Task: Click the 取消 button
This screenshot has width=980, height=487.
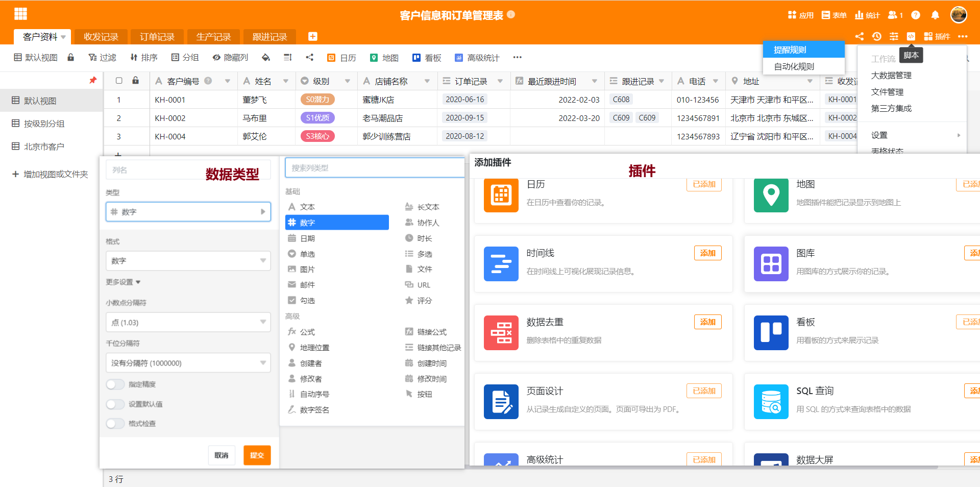Action: 222,455
